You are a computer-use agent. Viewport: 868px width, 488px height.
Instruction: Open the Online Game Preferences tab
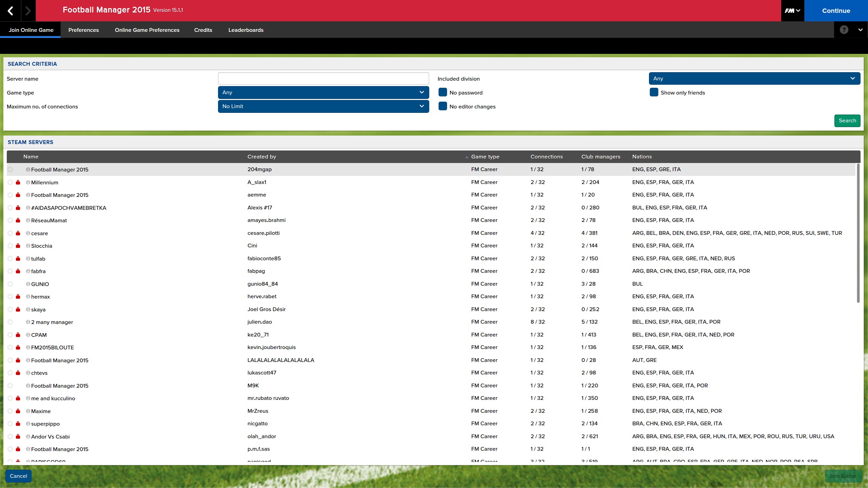(x=147, y=30)
